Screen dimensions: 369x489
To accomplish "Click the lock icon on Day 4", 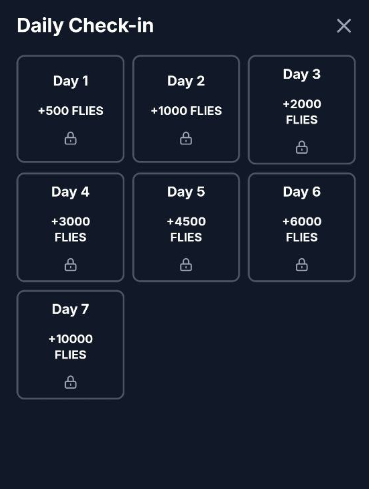I will (x=70, y=265).
